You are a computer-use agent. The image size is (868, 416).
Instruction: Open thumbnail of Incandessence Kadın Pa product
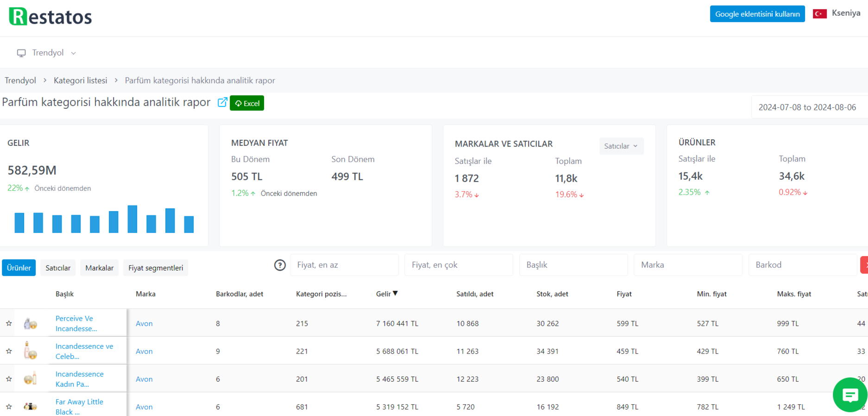coord(31,378)
